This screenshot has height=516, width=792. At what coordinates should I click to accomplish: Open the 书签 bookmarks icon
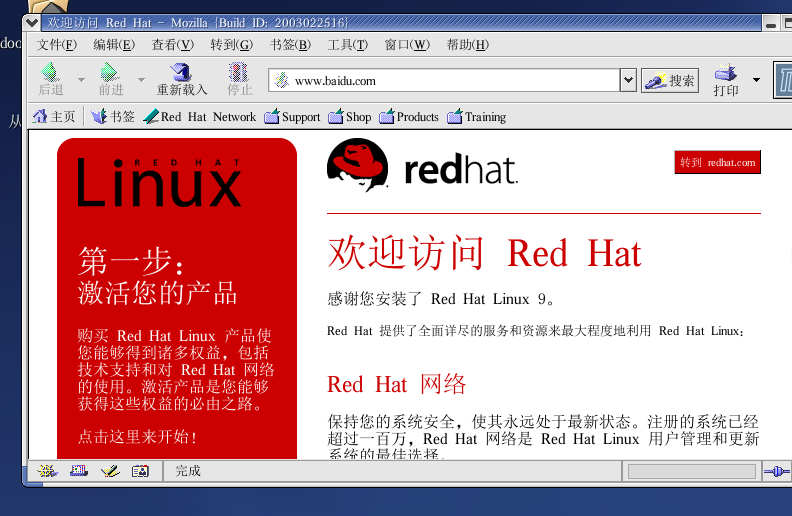(99, 117)
